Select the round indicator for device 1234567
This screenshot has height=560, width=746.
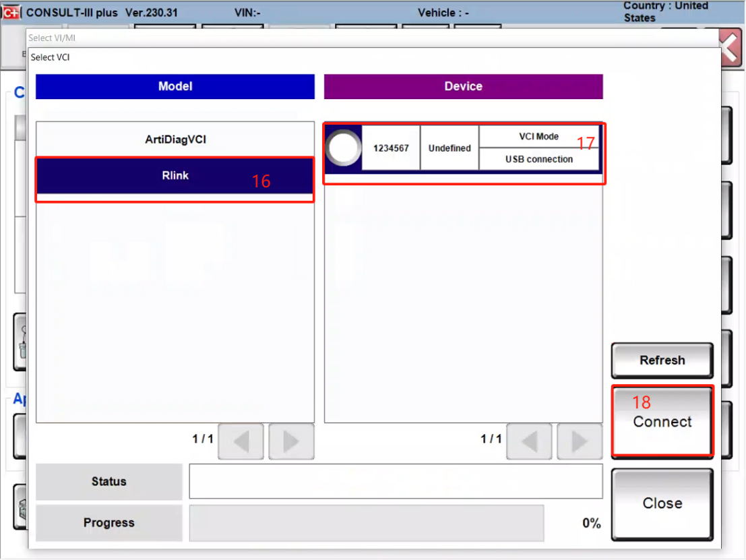[x=343, y=148]
